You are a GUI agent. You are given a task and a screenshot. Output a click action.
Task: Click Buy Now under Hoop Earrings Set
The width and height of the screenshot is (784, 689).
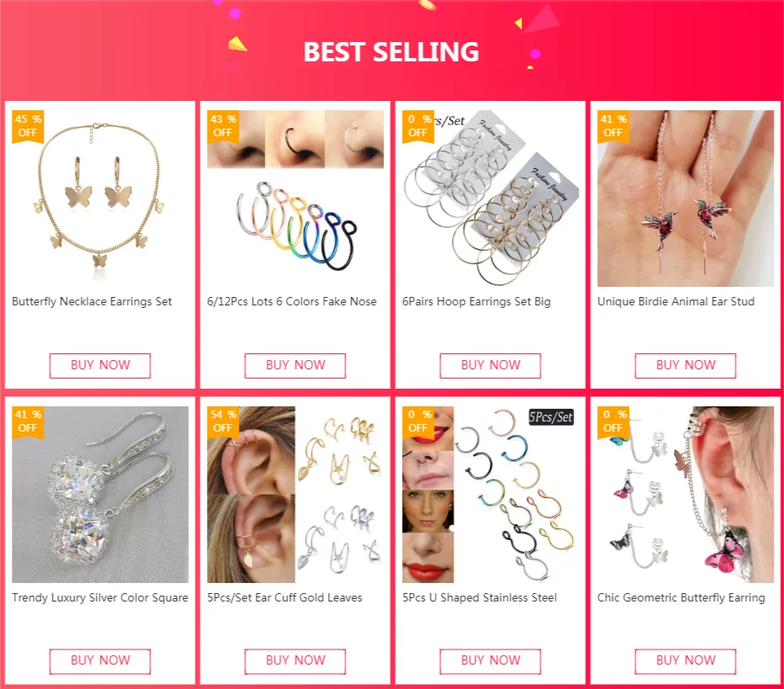[490, 365]
